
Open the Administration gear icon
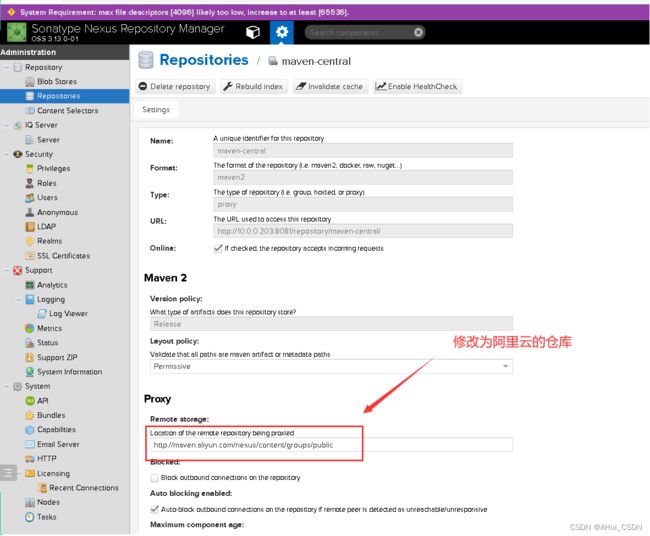click(x=282, y=32)
